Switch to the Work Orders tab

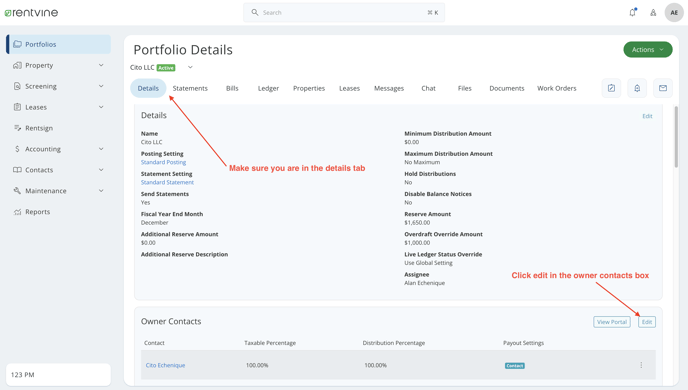[556, 88]
